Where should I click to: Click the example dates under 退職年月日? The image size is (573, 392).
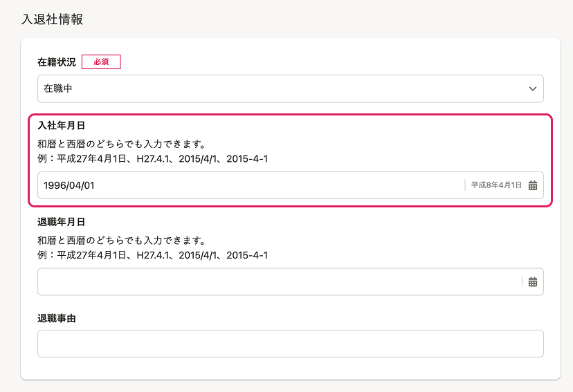[x=153, y=255]
